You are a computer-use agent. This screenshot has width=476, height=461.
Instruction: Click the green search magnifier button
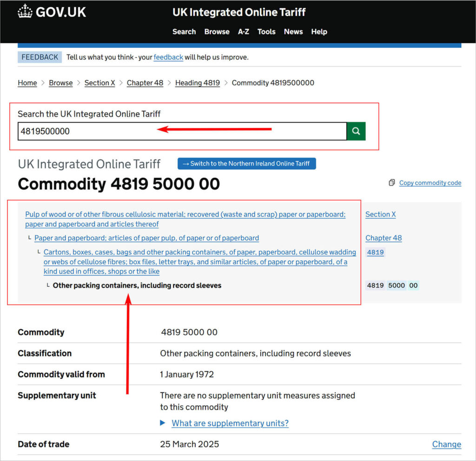click(356, 132)
